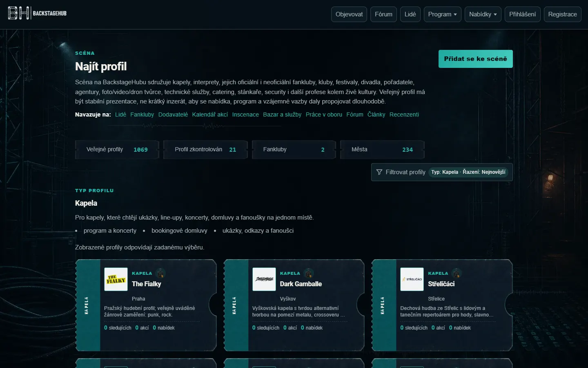Open the Recenzenti link
Image resolution: width=588 pixels, height=368 pixels.
coord(404,114)
